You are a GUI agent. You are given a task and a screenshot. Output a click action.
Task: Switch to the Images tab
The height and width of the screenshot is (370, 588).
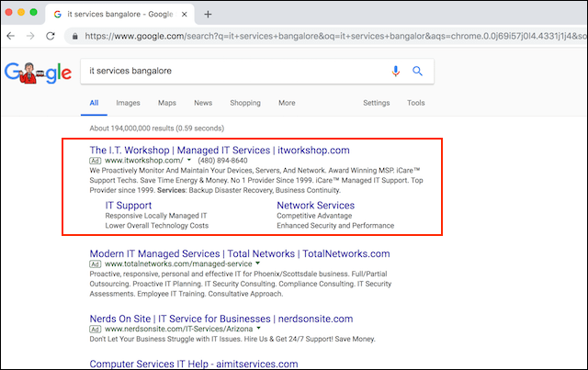point(128,103)
